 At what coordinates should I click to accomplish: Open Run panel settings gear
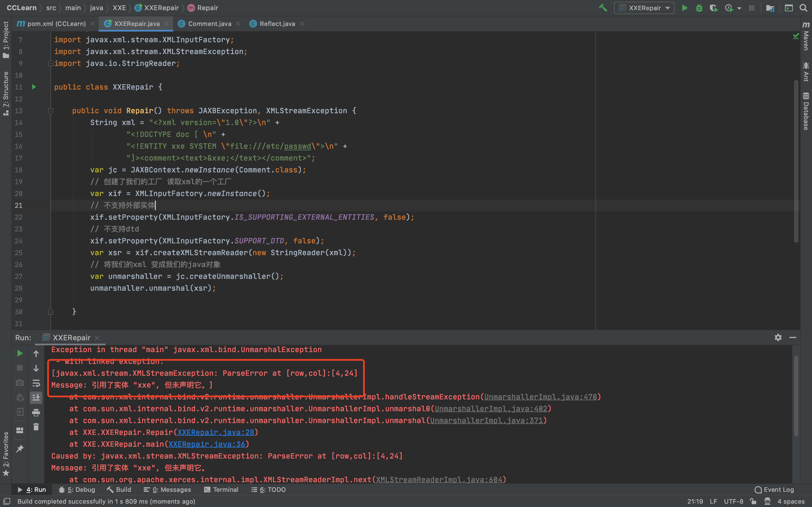(x=778, y=337)
